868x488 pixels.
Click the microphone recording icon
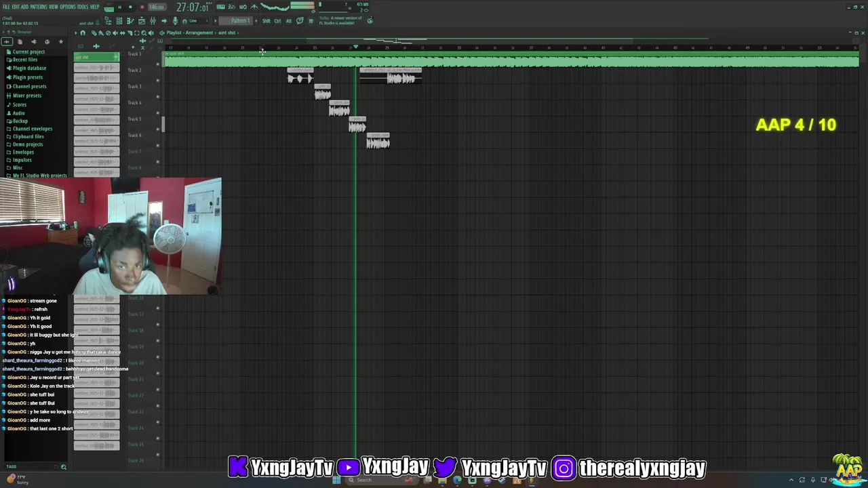pyautogui.click(x=175, y=21)
